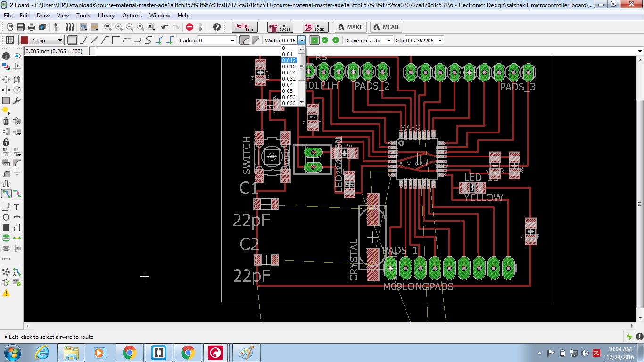Click the command line input field
Viewport: 644px width, 362px height.
point(365,51)
